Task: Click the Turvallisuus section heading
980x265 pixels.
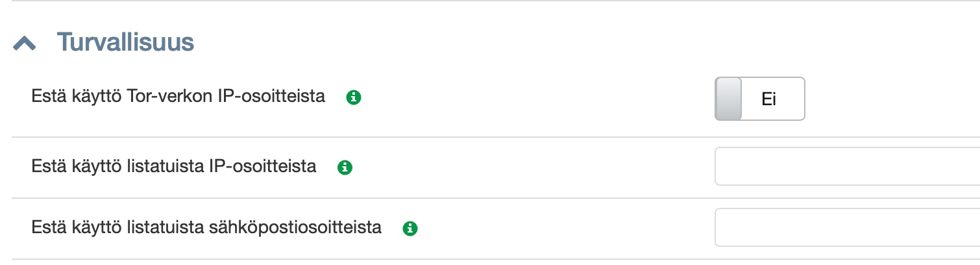Action: click(x=125, y=42)
